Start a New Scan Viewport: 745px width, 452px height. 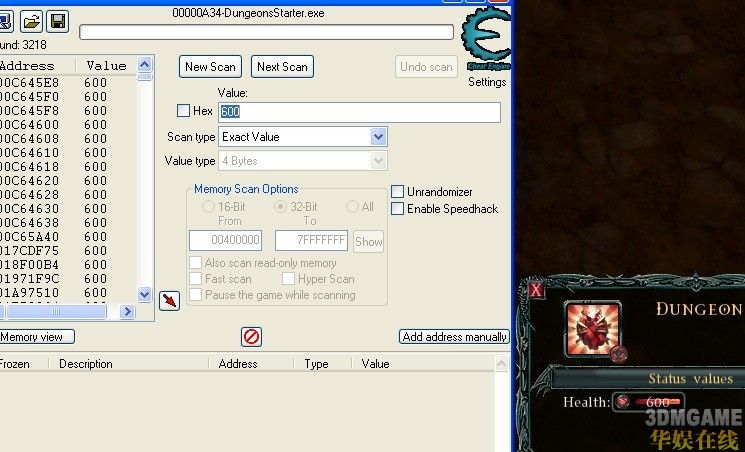(210, 67)
